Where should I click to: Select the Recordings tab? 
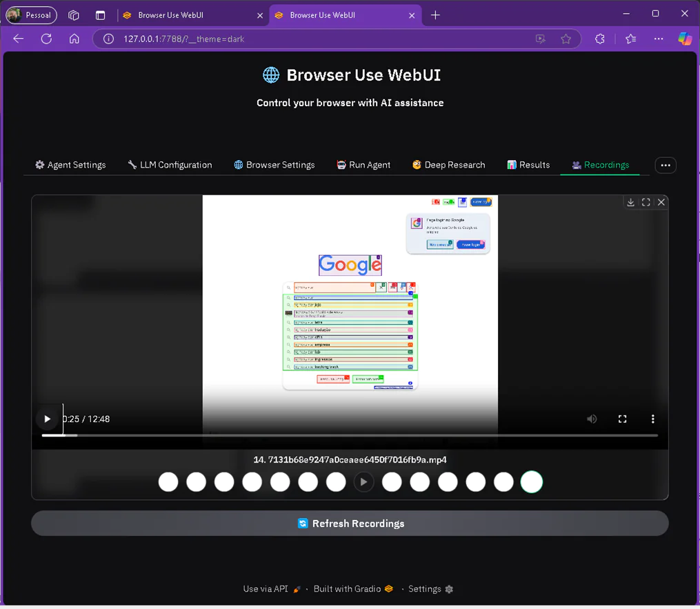601,165
